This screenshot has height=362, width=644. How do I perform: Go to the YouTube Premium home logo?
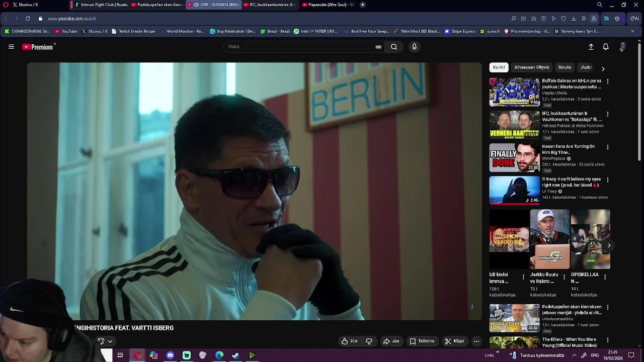pyautogui.click(x=38, y=47)
